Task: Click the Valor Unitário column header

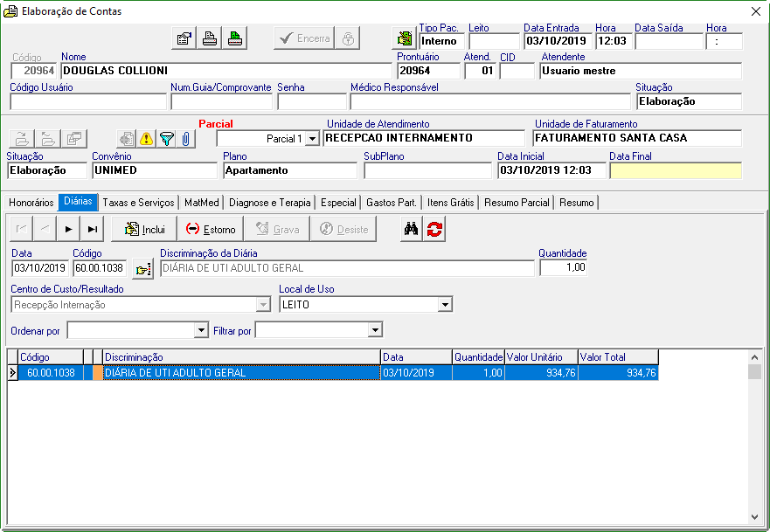Action: [x=542, y=357]
